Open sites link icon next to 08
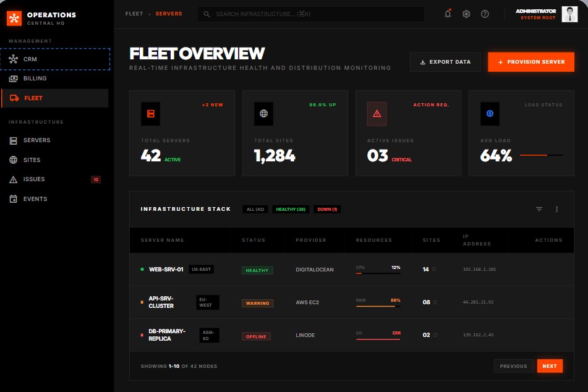This screenshot has height=392, width=588. [x=435, y=302]
